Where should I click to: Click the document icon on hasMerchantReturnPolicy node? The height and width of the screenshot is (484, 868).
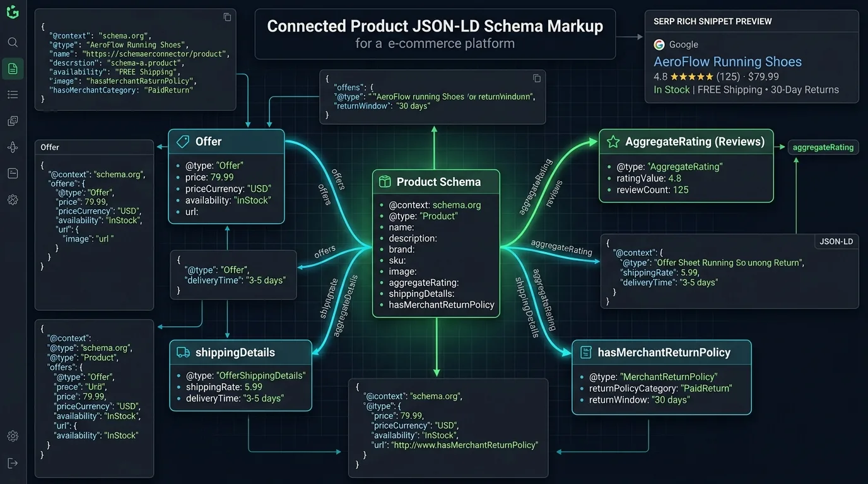(585, 352)
